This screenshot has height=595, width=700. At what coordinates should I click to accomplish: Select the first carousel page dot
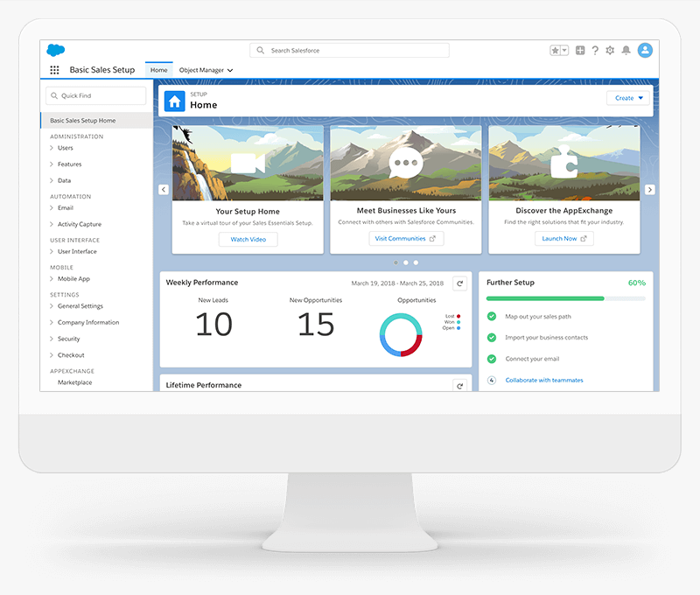pyautogui.click(x=395, y=262)
